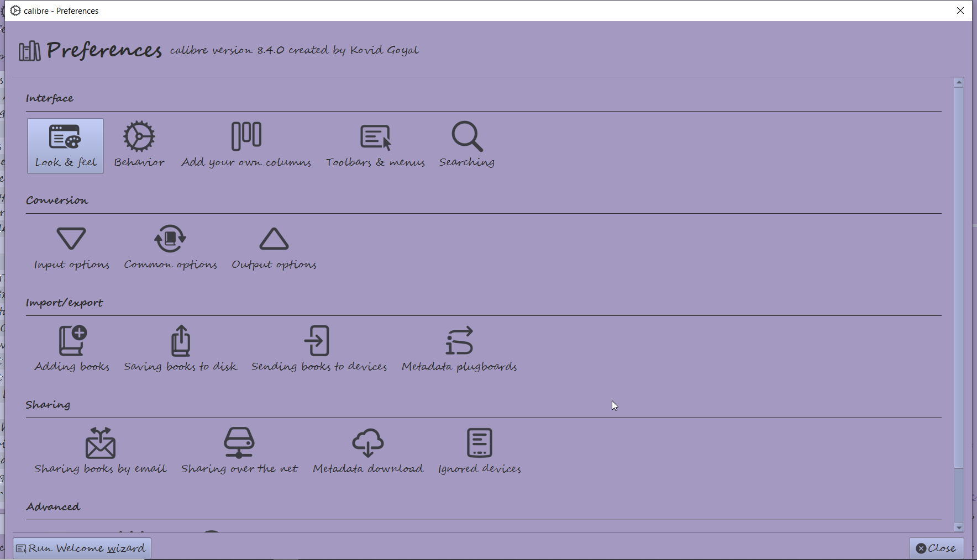Open Toolbars & menus preferences
This screenshot has width=977, height=560.
coord(375,146)
